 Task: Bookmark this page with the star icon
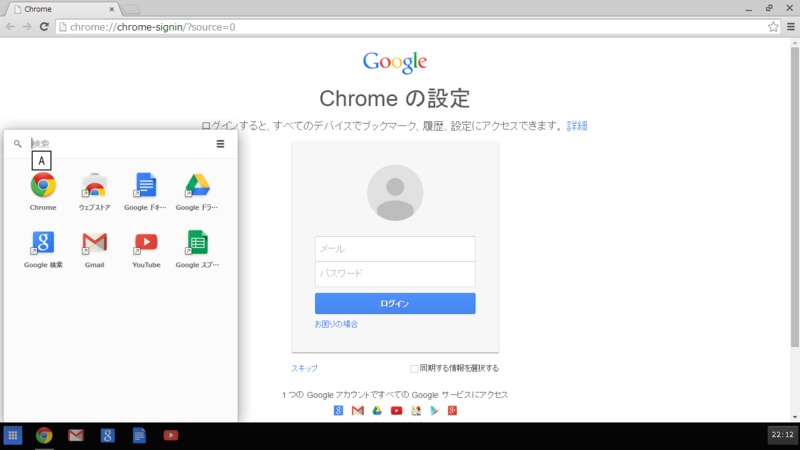[773, 27]
